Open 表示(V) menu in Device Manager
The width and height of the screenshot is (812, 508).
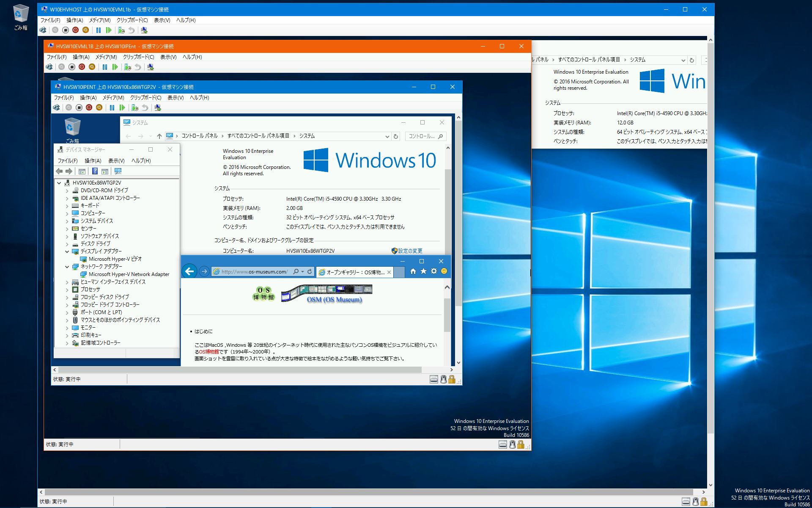[116, 160]
